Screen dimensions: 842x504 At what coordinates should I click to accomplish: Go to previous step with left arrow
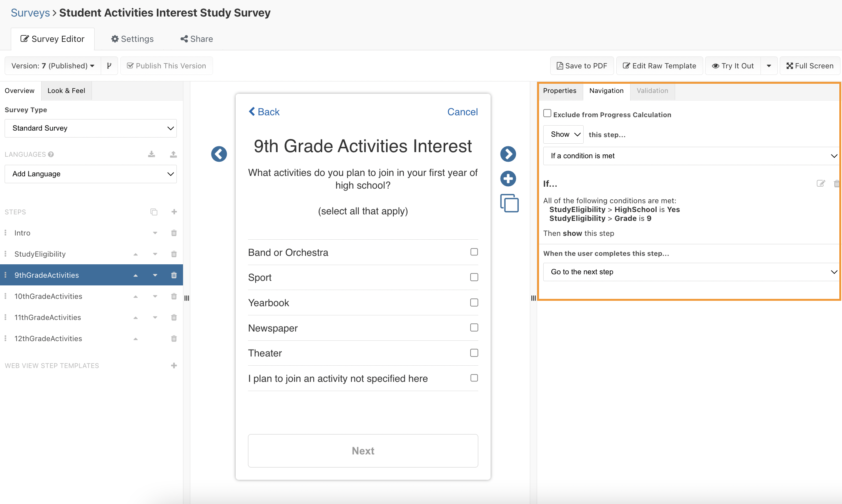[219, 154]
